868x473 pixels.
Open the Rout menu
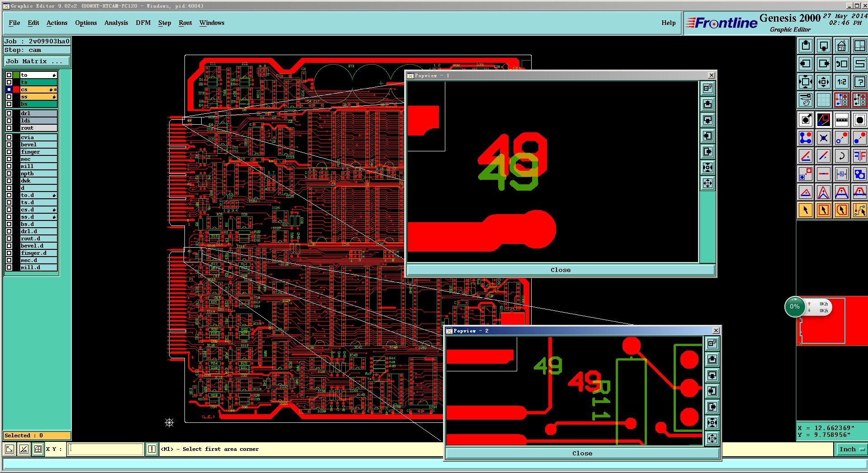[185, 23]
